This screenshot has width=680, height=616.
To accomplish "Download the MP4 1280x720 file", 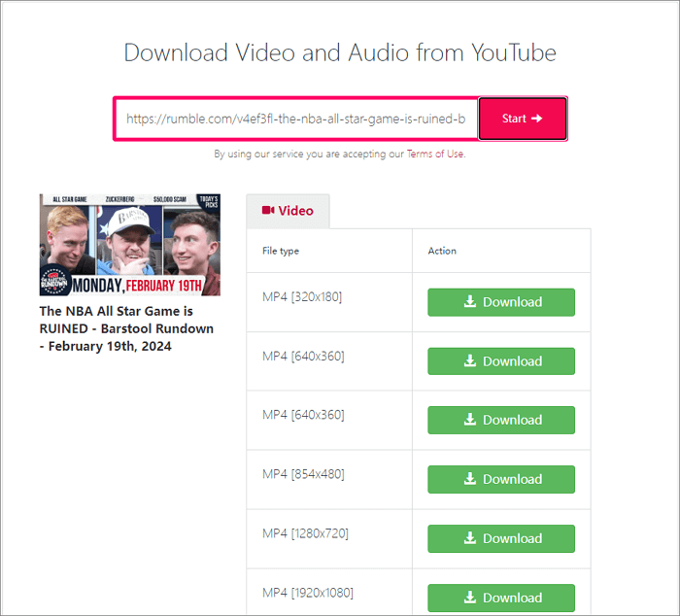I will 501,538.
